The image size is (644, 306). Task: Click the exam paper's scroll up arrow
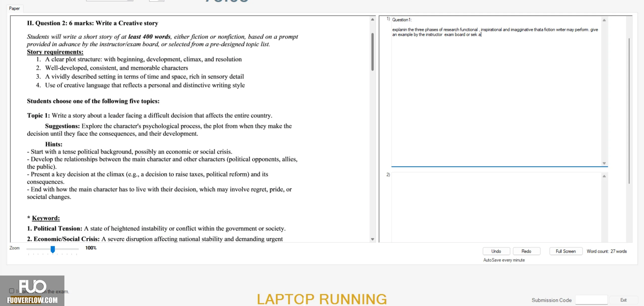tap(373, 19)
